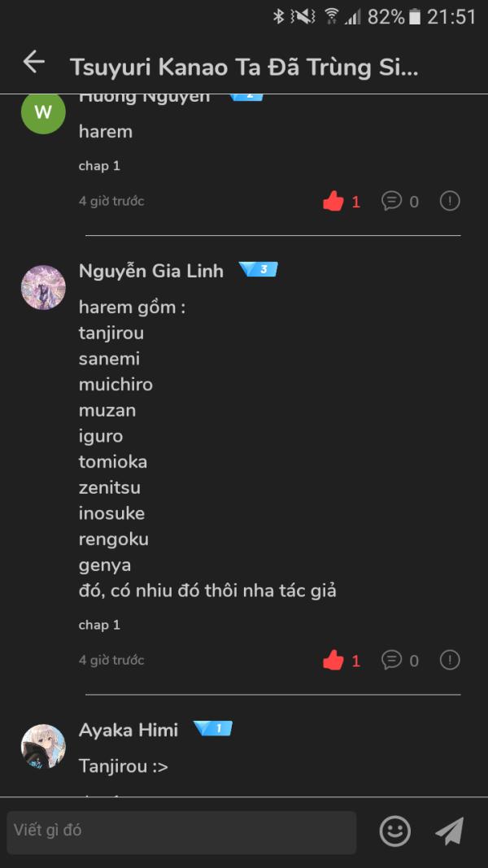The width and height of the screenshot is (488, 868).
Task: Send a comment with the paper plane icon
Action: point(449,831)
